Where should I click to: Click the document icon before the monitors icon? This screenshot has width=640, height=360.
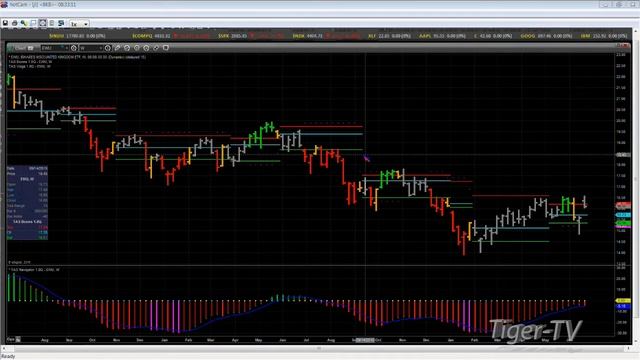click(x=52, y=23)
